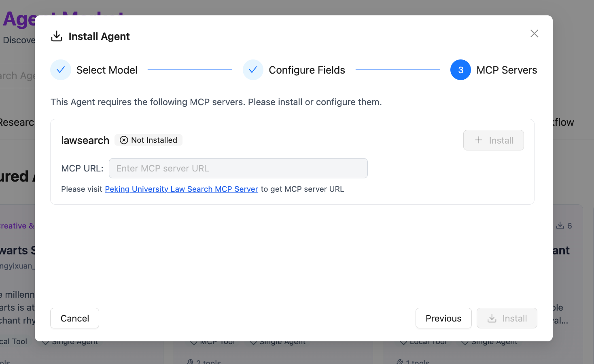594x364 pixels.
Task: Click the download icon beside Install Agent title
Action: click(57, 36)
